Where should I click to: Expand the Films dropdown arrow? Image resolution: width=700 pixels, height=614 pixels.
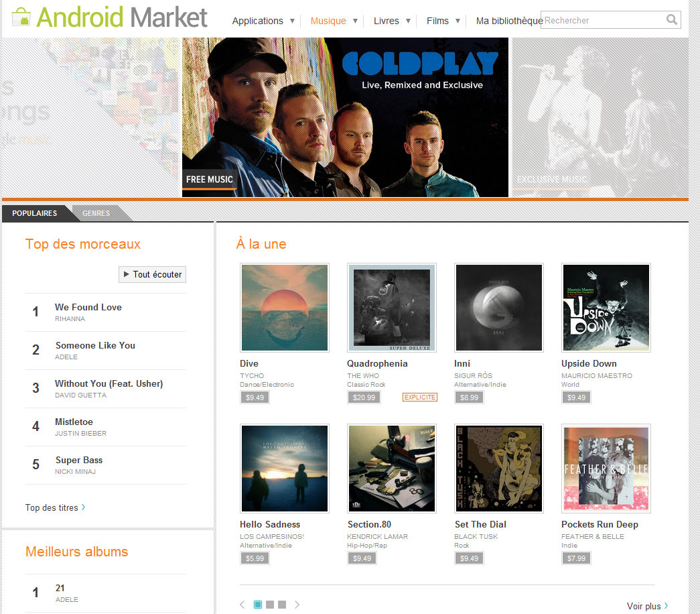tap(458, 21)
